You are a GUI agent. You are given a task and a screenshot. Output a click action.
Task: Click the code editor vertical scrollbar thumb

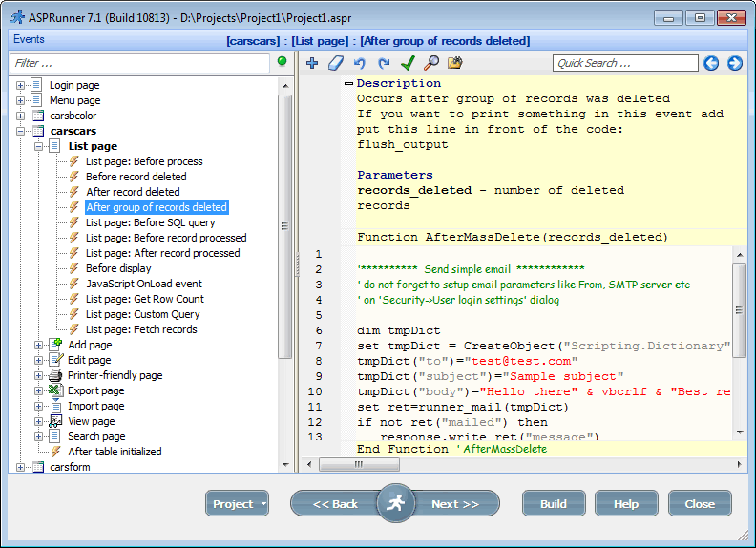739,310
